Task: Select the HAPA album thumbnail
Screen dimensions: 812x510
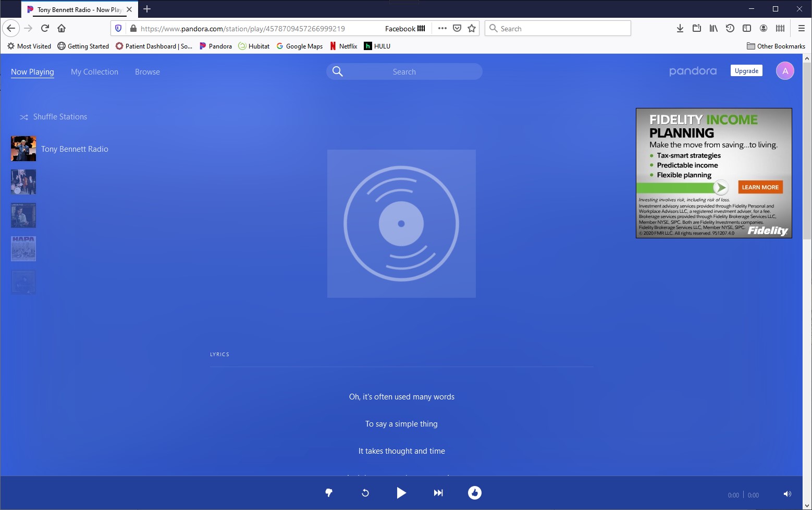Action: (x=23, y=249)
